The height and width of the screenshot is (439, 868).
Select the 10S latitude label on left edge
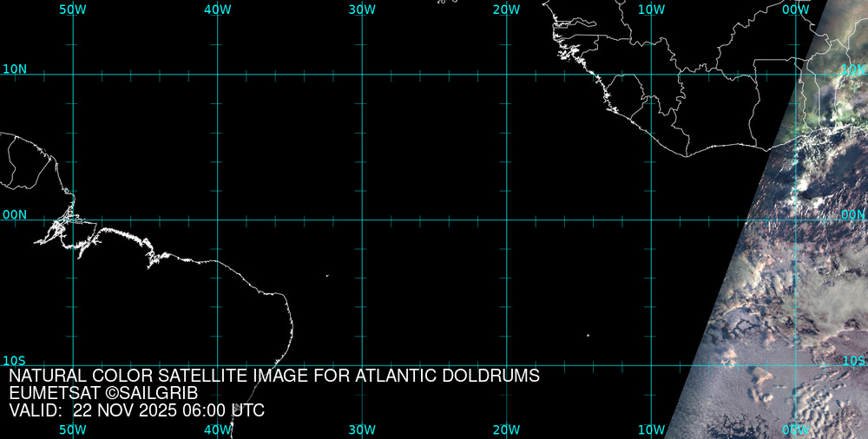tap(15, 360)
